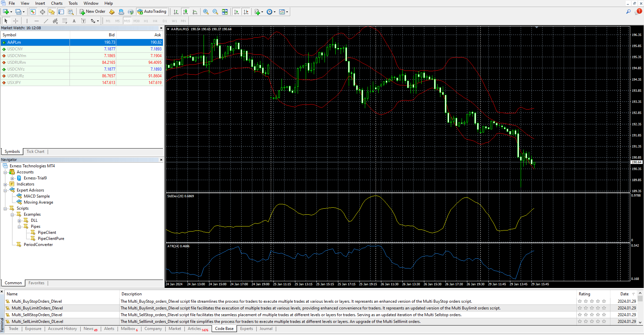Switch chart to candlesticks

[x=185, y=12]
